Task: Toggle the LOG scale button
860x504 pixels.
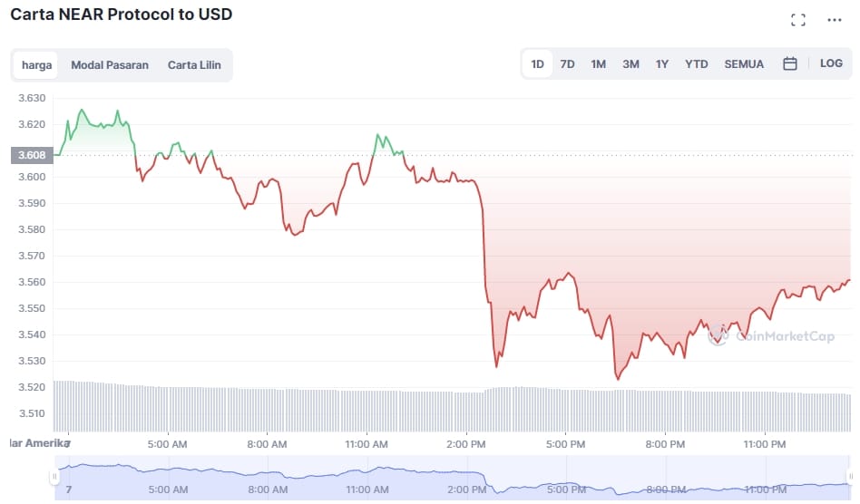Action: (831, 64)
